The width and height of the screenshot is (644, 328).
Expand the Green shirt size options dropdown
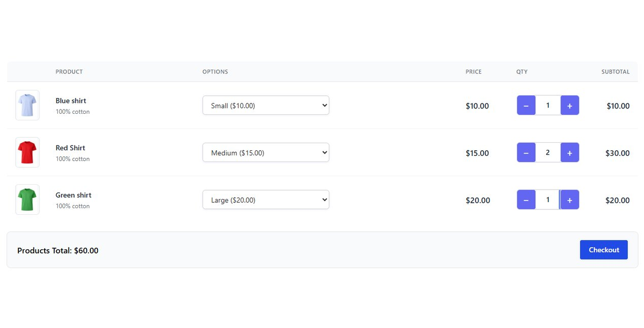[x=266, y=200]
